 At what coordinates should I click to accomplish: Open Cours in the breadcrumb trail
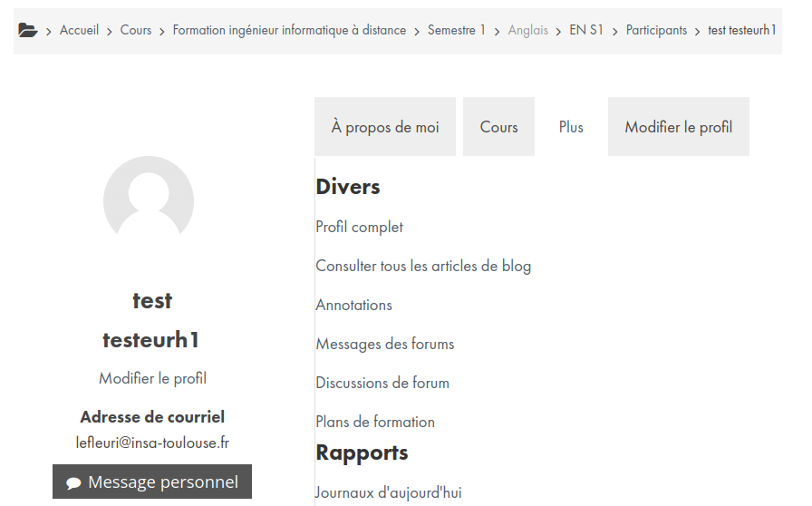tap(136, 30)
